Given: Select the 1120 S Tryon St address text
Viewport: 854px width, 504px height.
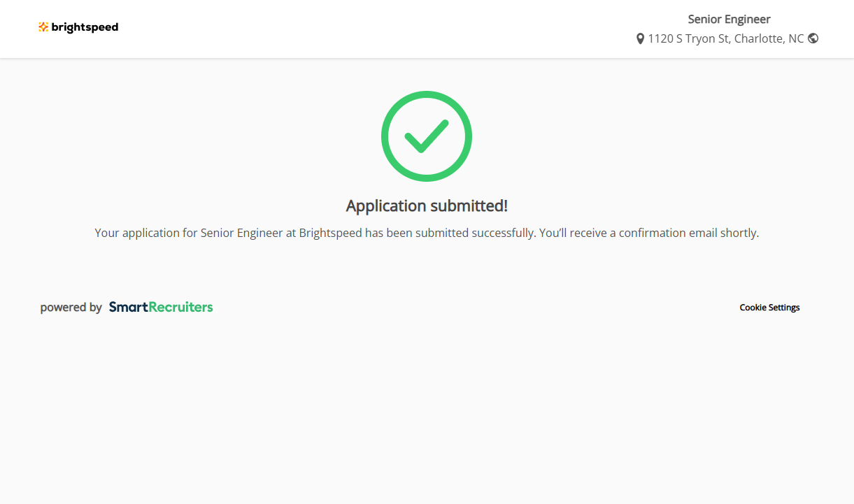Looking at the screenshot, I should pyautogui.click(x=689, y=38).
